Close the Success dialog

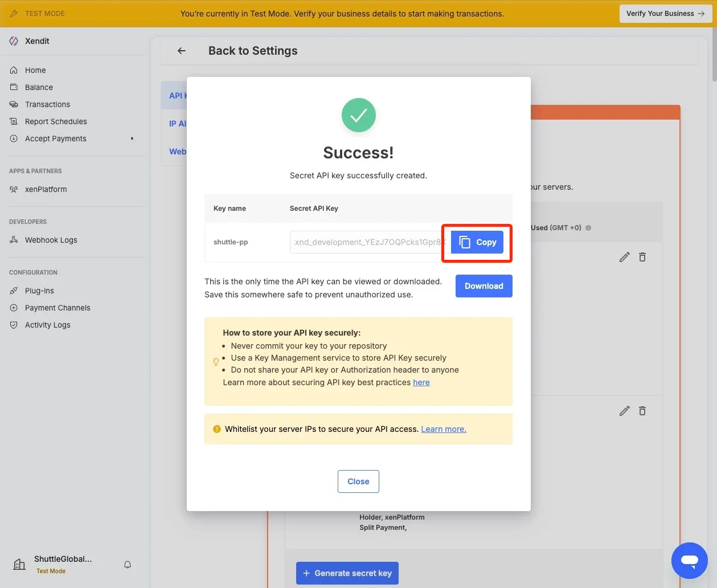tap(358, 481)
